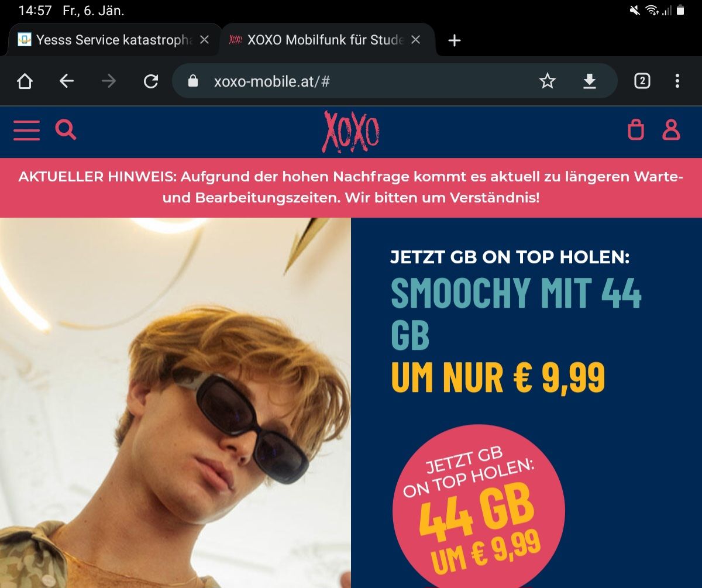This screenshot has height=588, width=702.
Task: Select the XOXO Mobilfunk tab
Action: click(316, 40)
